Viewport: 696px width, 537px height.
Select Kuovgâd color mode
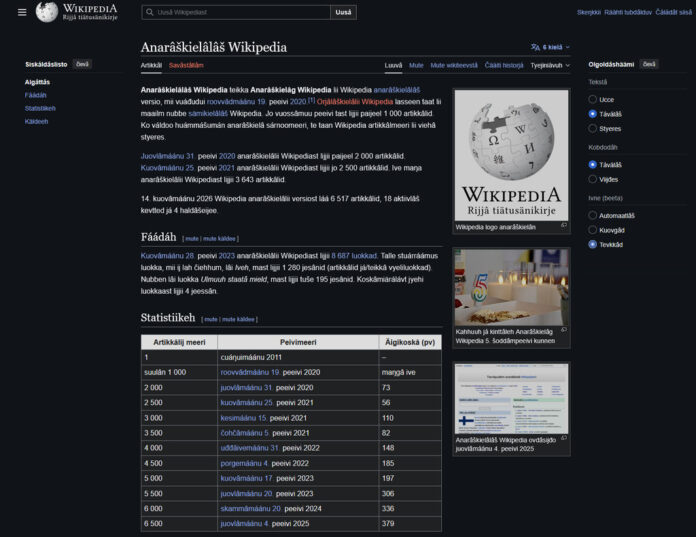click(593, 230)
